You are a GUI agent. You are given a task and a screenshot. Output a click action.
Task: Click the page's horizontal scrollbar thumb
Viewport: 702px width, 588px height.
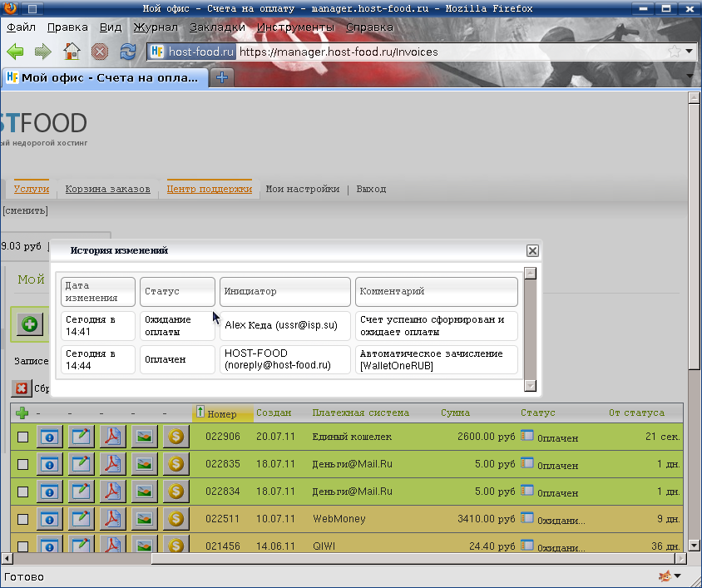click(x=413, y=558)
